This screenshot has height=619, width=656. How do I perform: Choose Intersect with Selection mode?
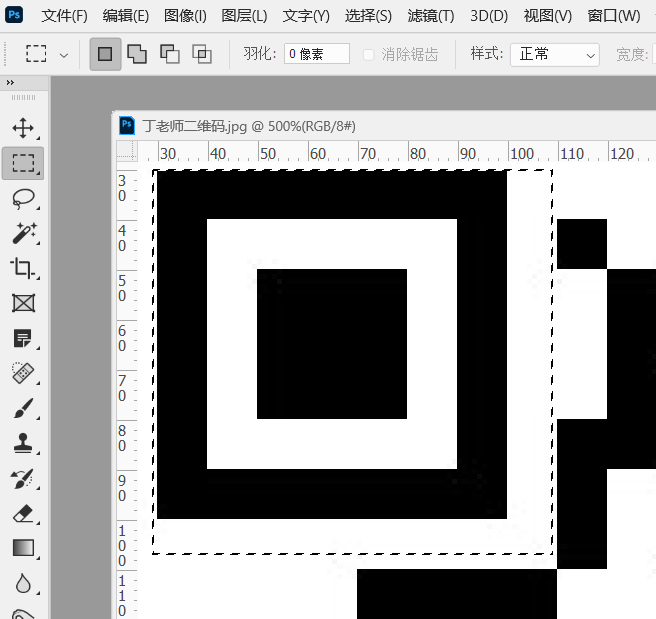click(x=202, y=54)
